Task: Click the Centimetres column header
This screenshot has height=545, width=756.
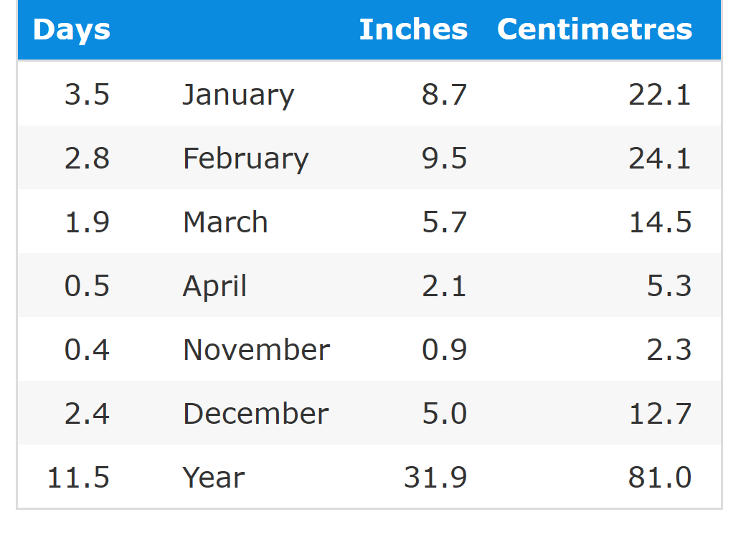Action: tap(595, 29)
